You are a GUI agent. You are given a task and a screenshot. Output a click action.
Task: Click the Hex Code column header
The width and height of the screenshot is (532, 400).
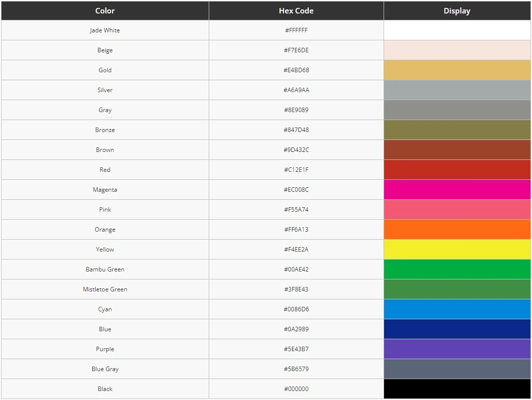pyautogui.click(x=296, y=10)
